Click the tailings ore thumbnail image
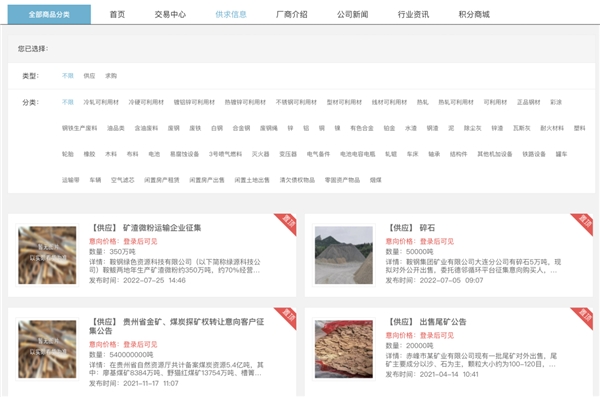 (344, 349)
